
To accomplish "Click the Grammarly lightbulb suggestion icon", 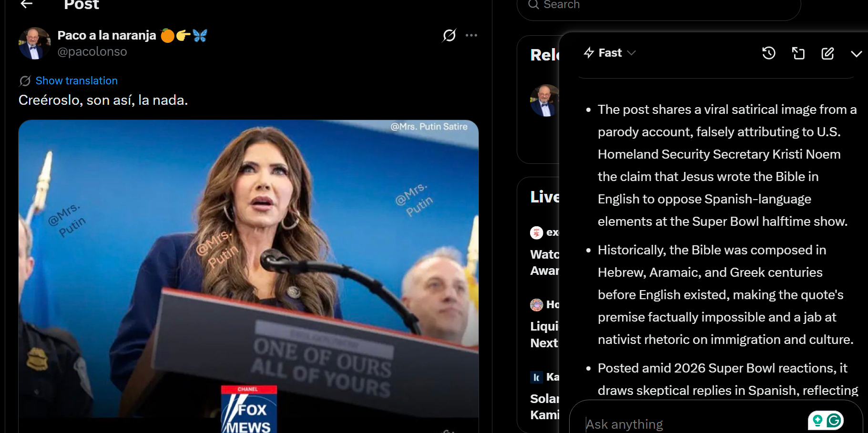I will (x=818, y=420).
